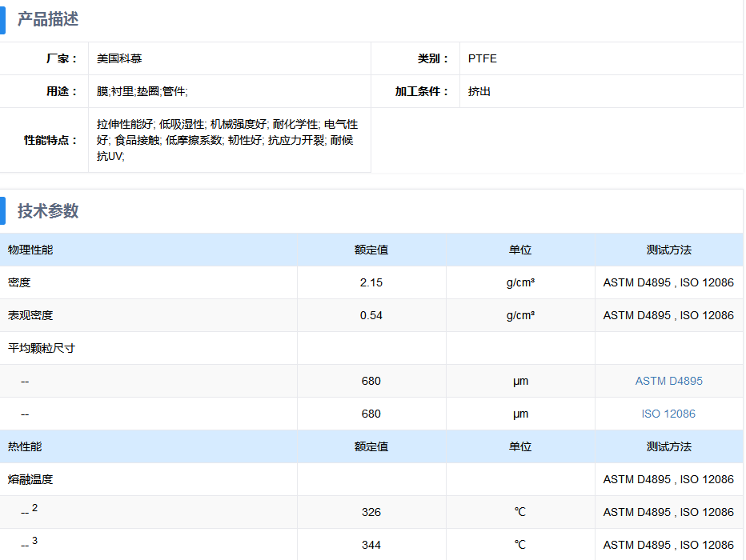Select the density value 2.15
The height and width of the screenshot is (560, 746).
pyautogui.click(x=371, y=282)
